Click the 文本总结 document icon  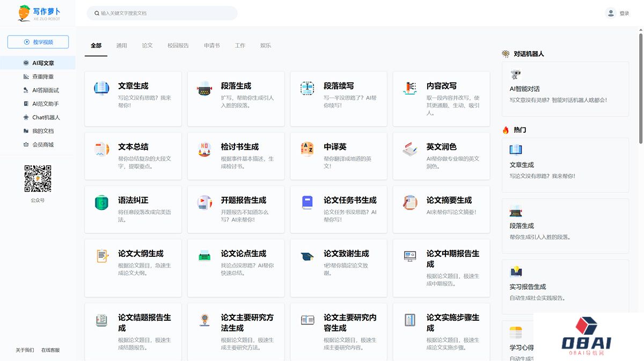[x=101, y=149]
